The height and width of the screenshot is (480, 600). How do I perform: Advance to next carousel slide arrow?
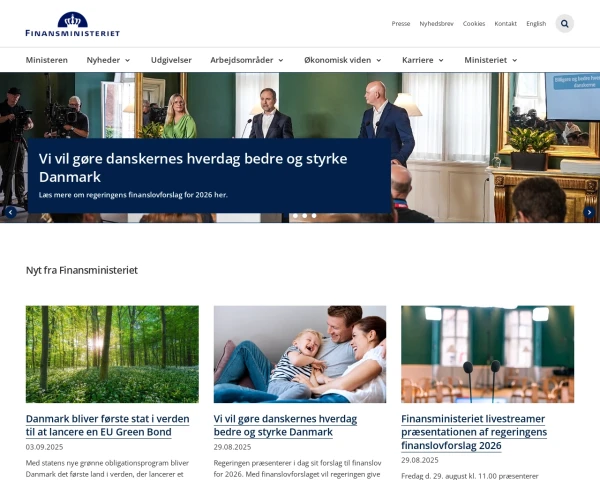[589, 212]
